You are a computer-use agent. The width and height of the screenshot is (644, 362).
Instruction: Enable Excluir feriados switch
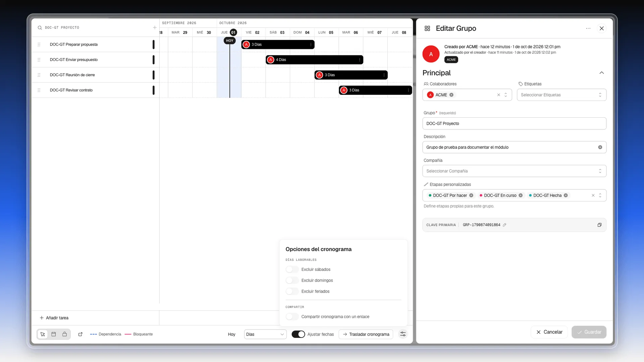coord(292,292)
